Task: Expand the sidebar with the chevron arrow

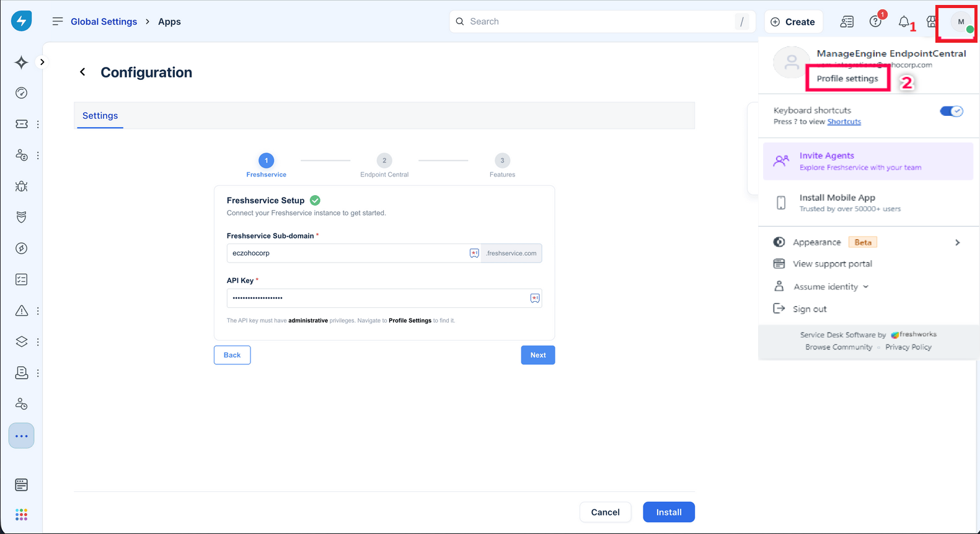Action: (x=42, y=62)
